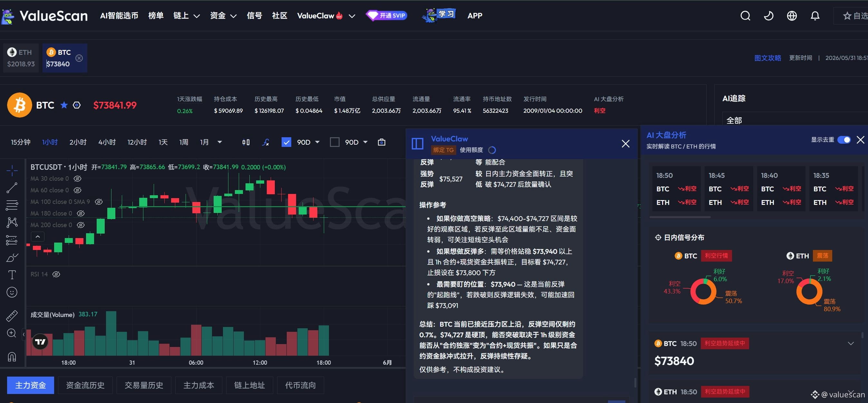This screenshot has height=403, width=868.
Task: Open the indicators fx icon
Action: click(x=265, y=142)
